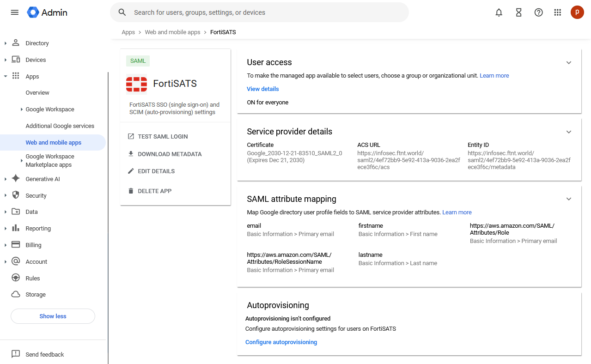Open the main hamburger menu
591x364 pixels.
[x=14, y=12]
